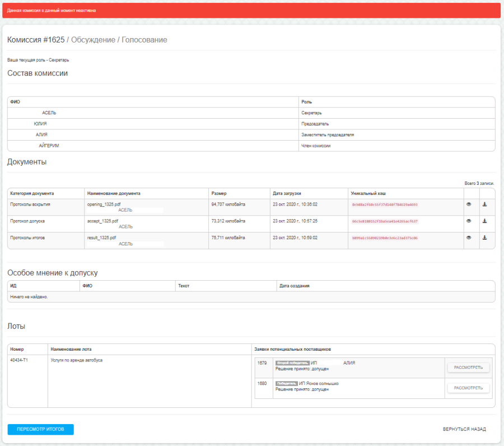View the result_1325.pdf document with eye icon
This screenshot has height=446, width=504.
coord(469,238)
